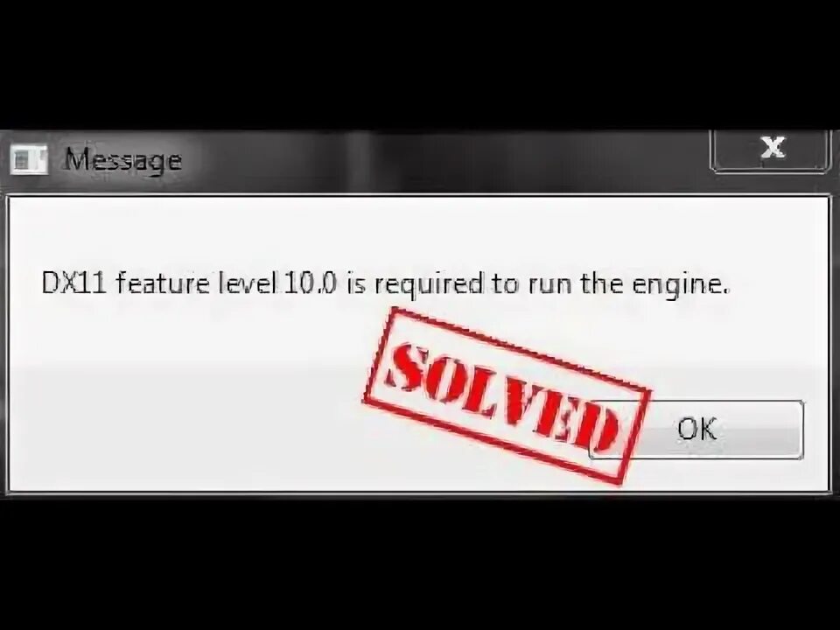Close the Message dialog with X
The height and width of the screenshot is (630, 840).
click(x=770, y=150)
